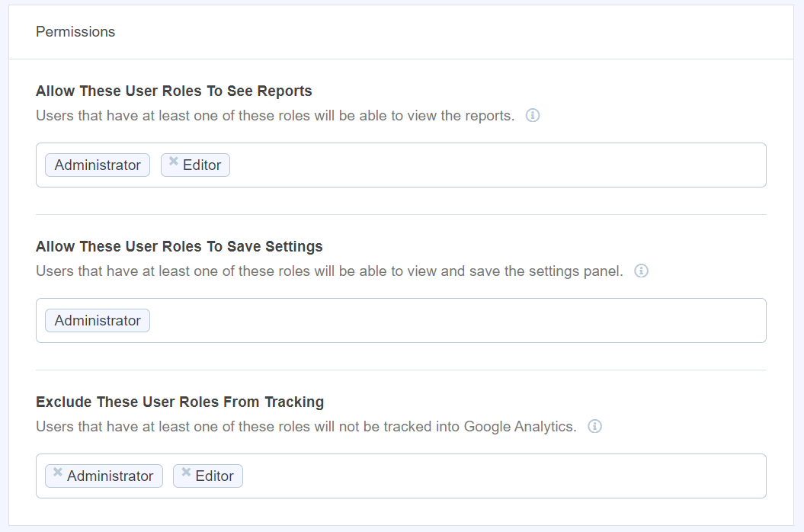Select the Permissions panel header
The height and width of the screenshot is (532, 804).
point(75,31)
